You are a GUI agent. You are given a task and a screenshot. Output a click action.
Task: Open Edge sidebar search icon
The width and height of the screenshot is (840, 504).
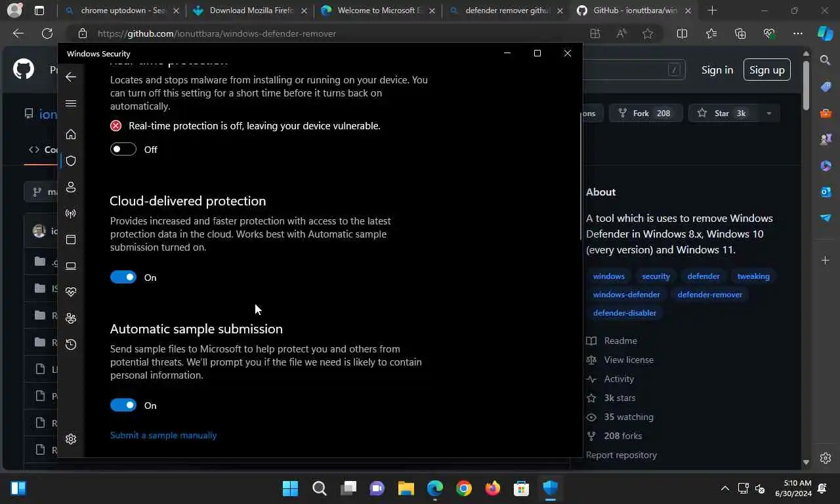(826, 60)
